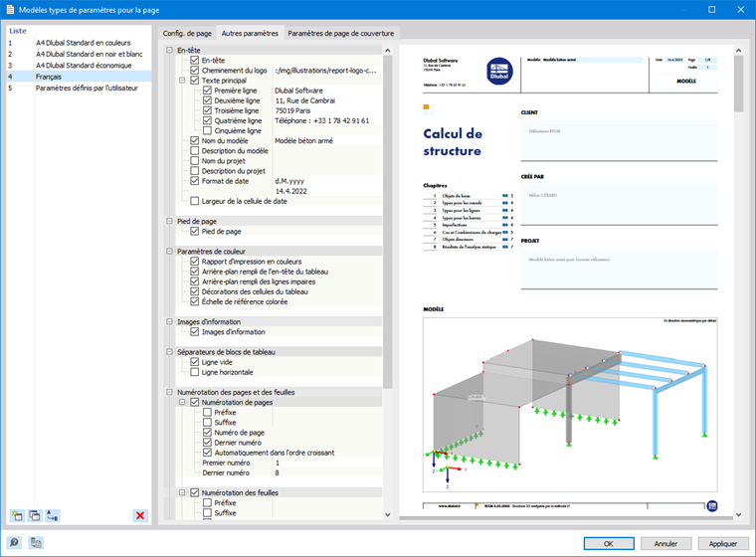The image size is (756, 557).
Task: Toggle Format de date checkbox
Action: pos(195,181)
